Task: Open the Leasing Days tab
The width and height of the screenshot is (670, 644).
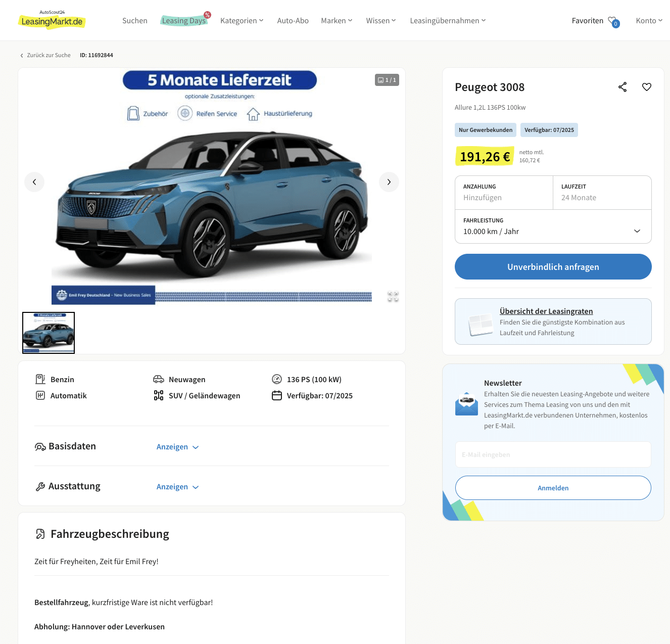Action: [184, 21]
